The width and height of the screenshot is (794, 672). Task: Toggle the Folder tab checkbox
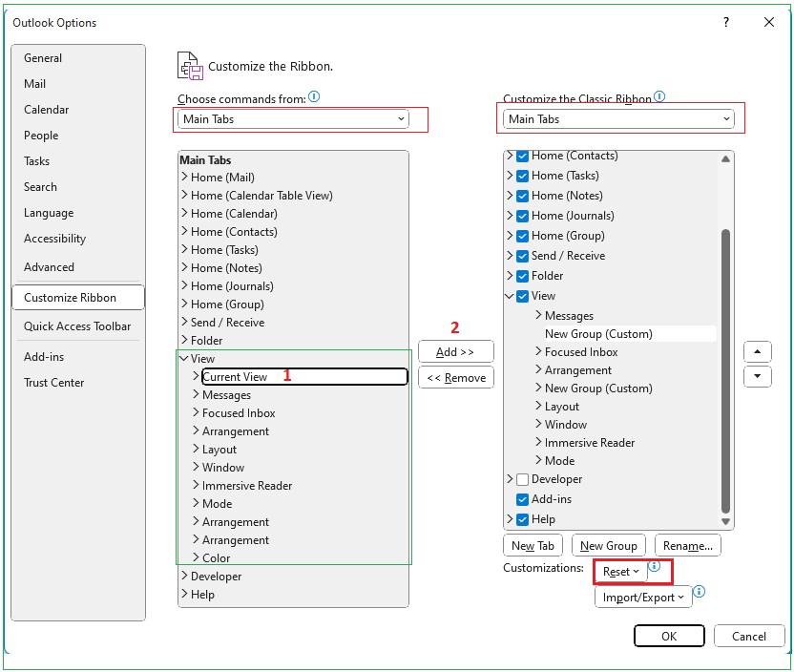(x=523, y=277)
